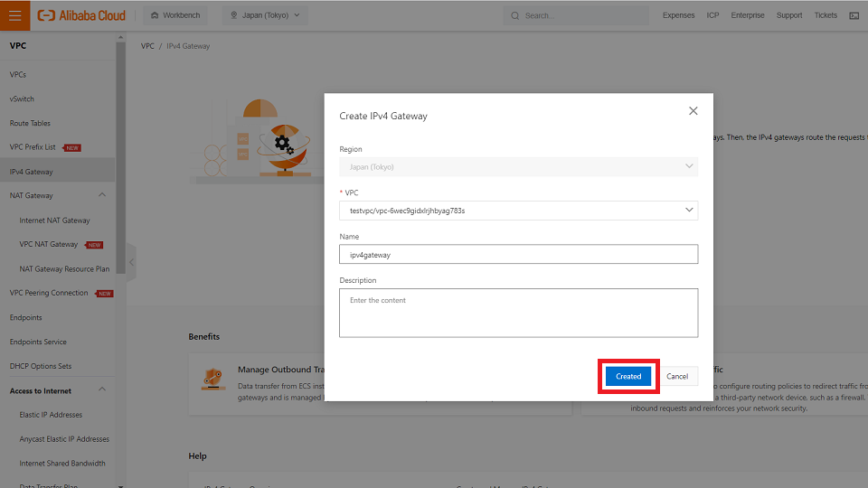The image size is (868, 488).
Task: Collapse the NAT Gateway sidebar section
Action: coord(101,195)
